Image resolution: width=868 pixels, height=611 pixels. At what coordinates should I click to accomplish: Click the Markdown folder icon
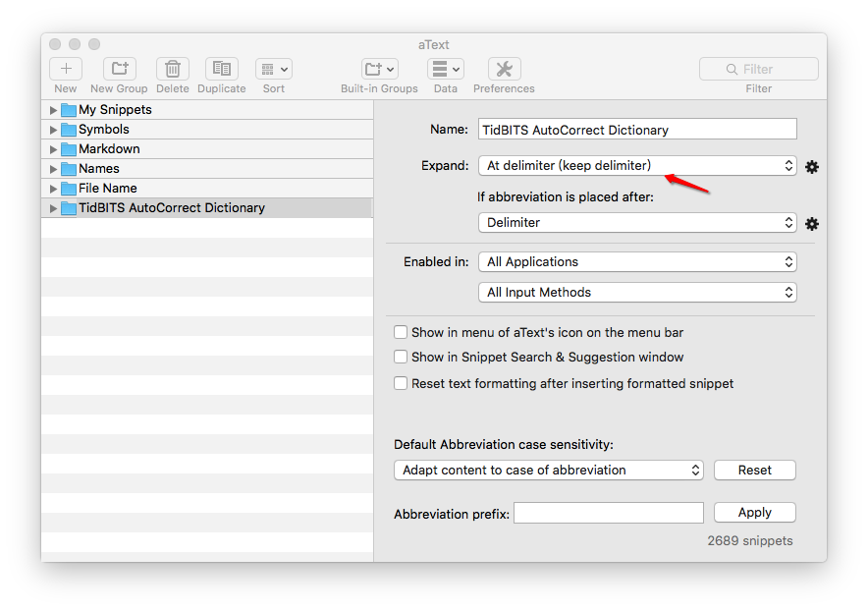point(69,149)
